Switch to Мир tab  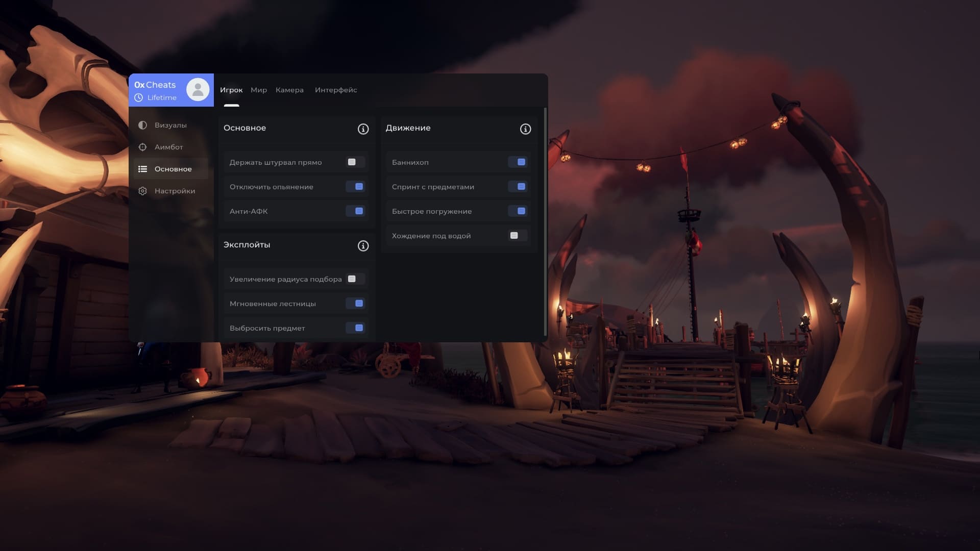(x=259, y=90)
